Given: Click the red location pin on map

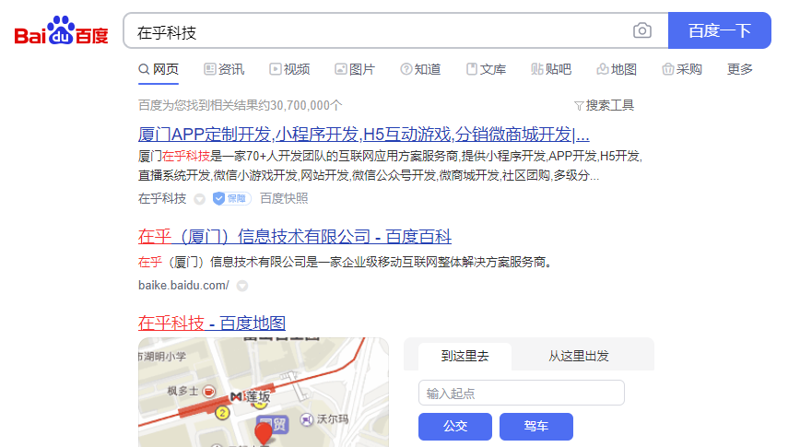Looking at the screenshot, I should point(263,432).
